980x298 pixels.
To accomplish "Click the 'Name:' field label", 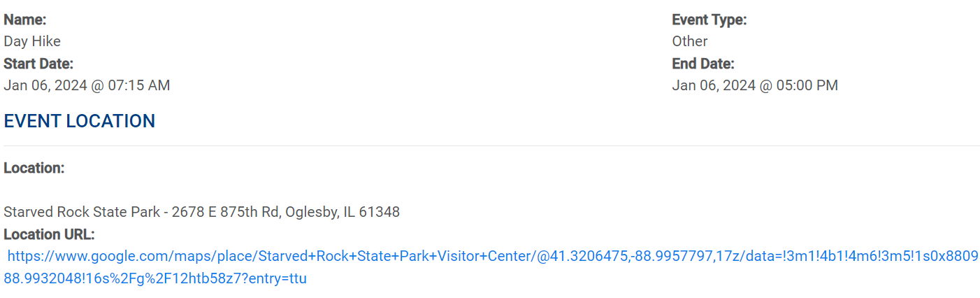I will [25, 20].
